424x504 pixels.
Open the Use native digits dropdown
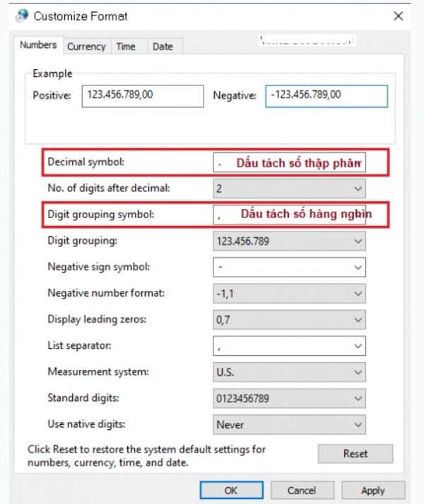289,424
